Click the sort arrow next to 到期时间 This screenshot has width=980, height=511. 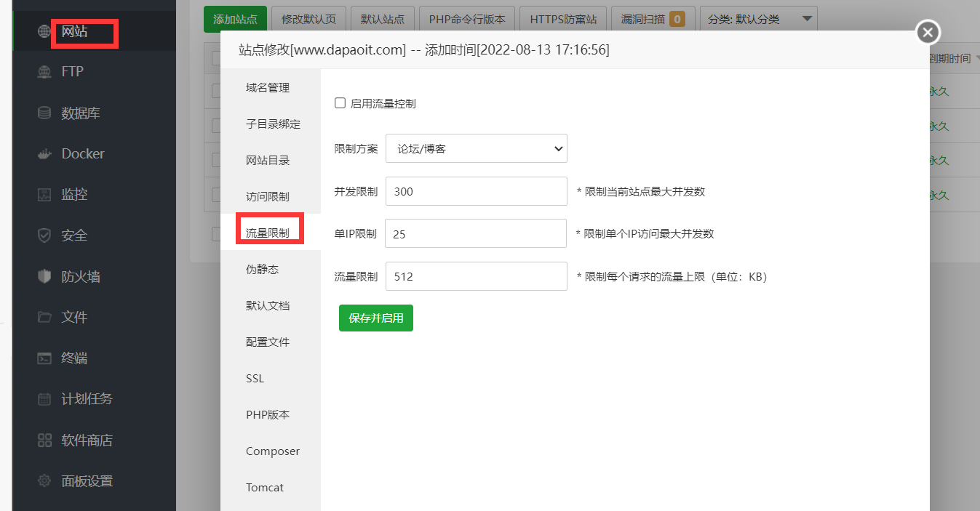point(976,59)
